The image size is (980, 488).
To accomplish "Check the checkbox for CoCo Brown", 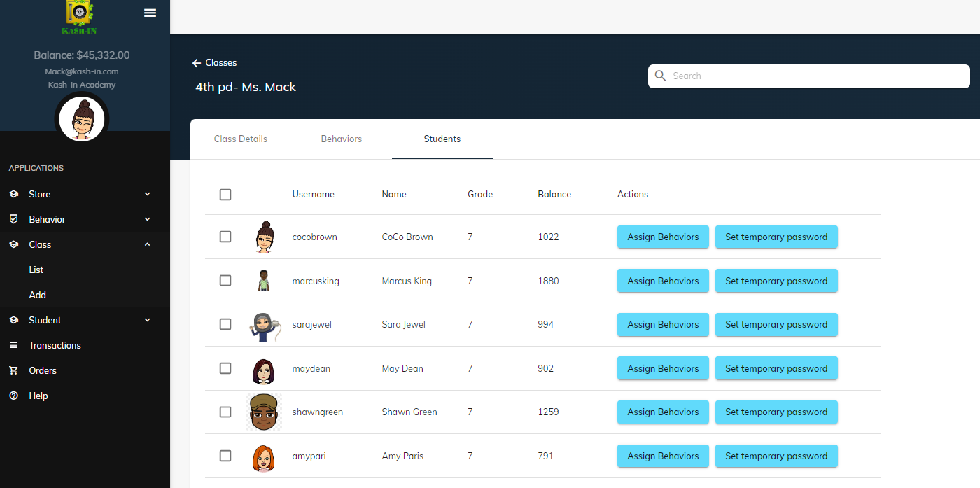I will tap(225, 236).
